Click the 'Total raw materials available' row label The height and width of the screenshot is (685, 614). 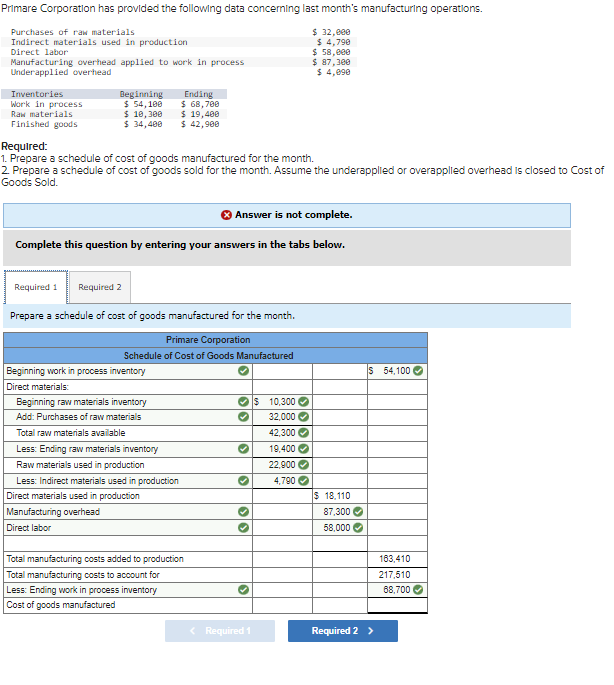tap(71, 433)
